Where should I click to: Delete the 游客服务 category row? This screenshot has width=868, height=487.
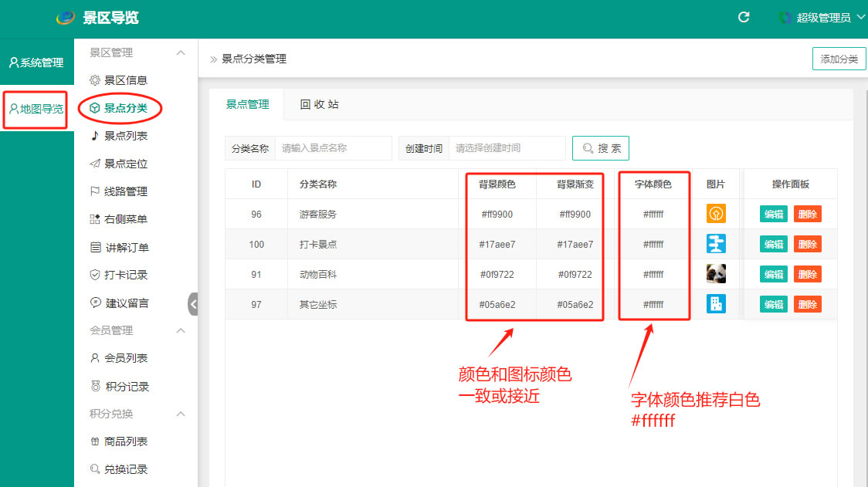tap(807, 214)
